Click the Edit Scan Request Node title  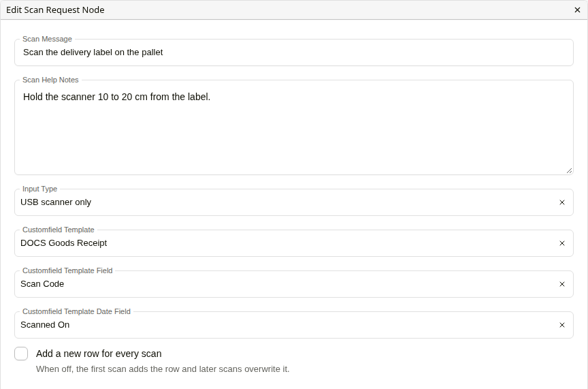(x=56, y=10)
